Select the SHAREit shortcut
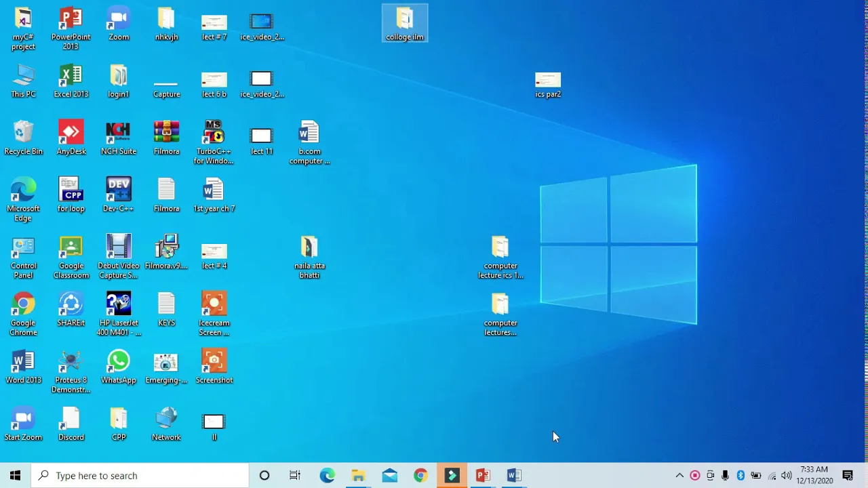This screenshot has width=868, height=488. click(71, 310)
